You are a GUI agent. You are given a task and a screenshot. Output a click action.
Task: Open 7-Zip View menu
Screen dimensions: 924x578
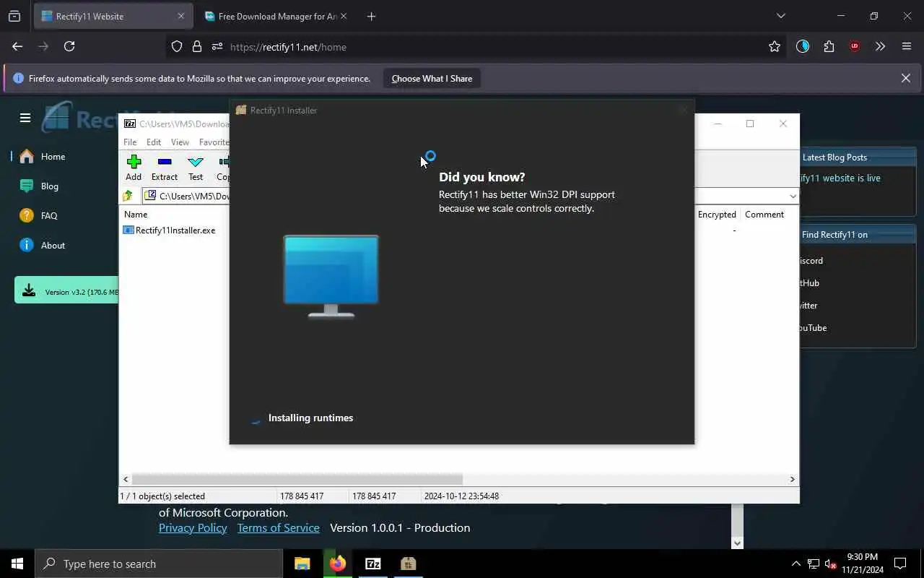click(x=180, y=142)
